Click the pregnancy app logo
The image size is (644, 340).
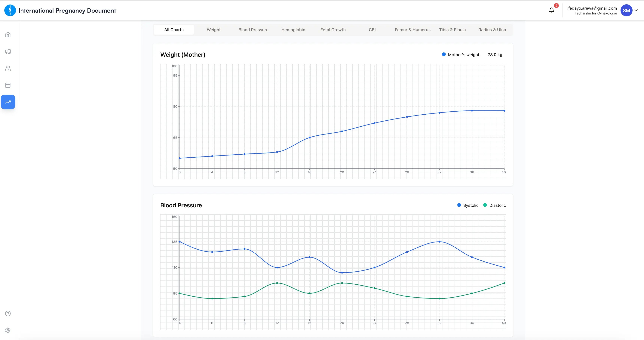tap(10, 11)
